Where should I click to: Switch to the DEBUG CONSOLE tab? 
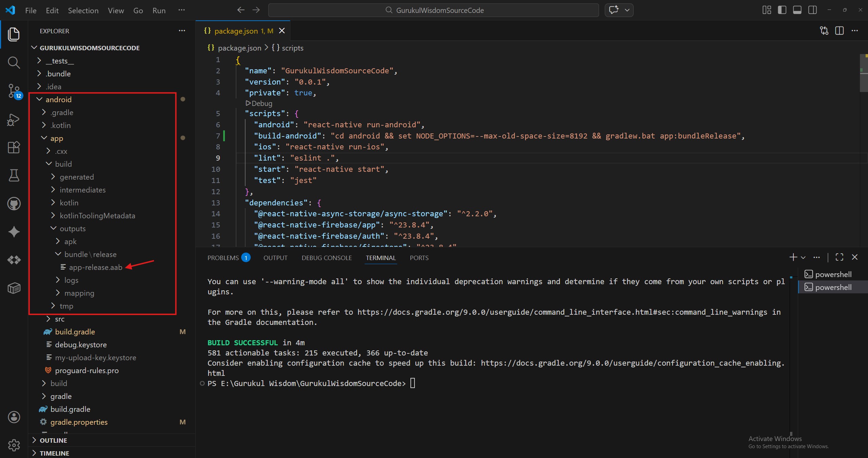coord(326,258)
